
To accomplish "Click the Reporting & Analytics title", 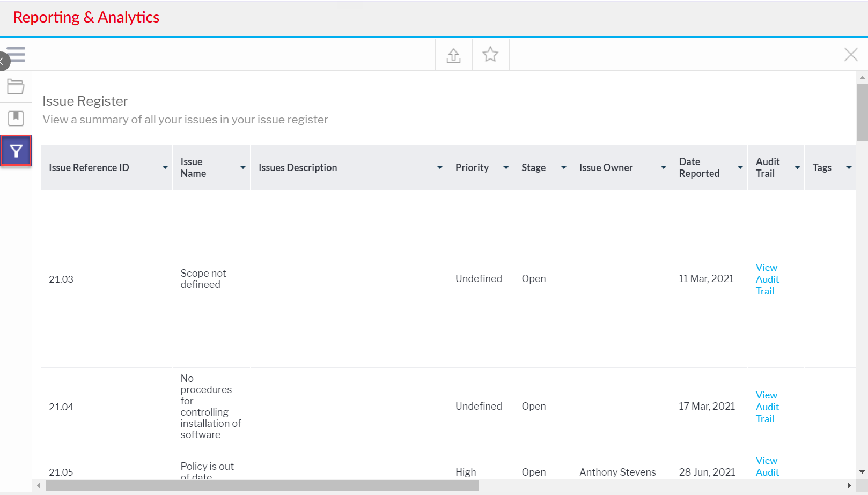I will [86, 17].
